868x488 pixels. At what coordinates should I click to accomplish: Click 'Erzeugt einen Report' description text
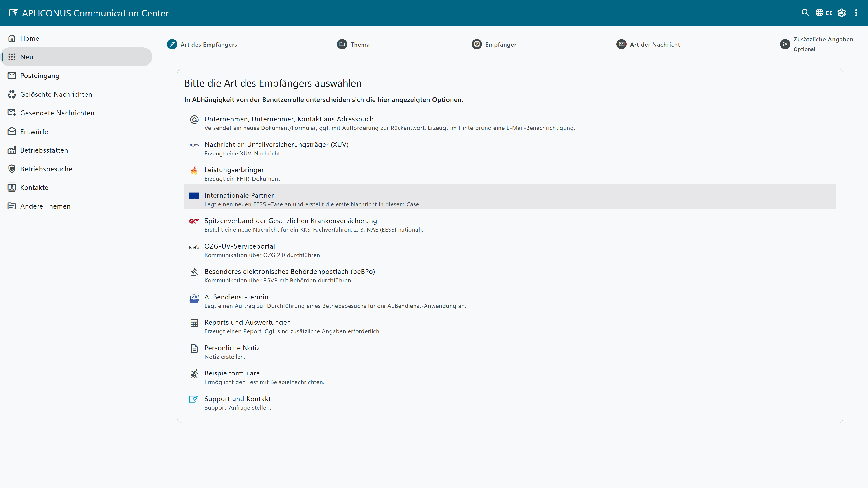292,331
